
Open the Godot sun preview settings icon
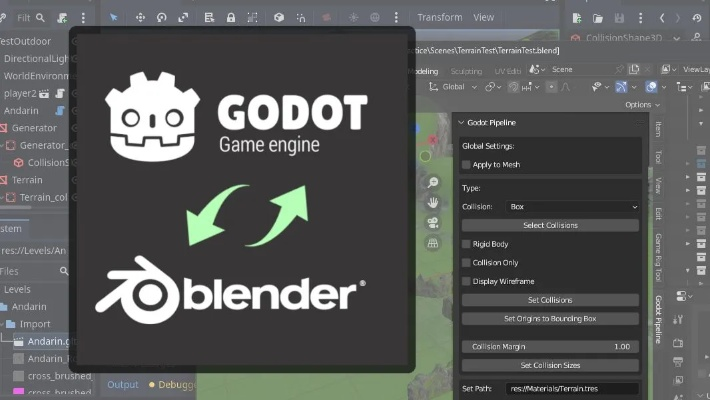coord(353,17)
